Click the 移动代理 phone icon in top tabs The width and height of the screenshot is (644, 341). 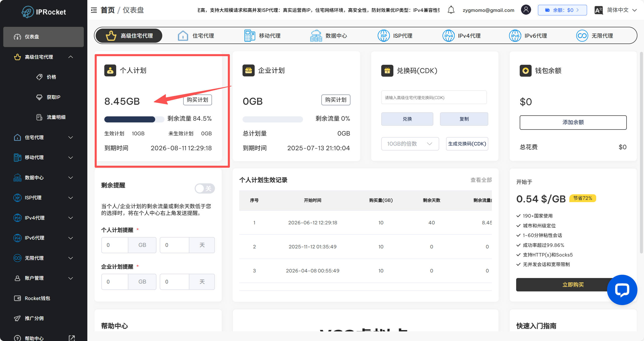coord(250,36)
